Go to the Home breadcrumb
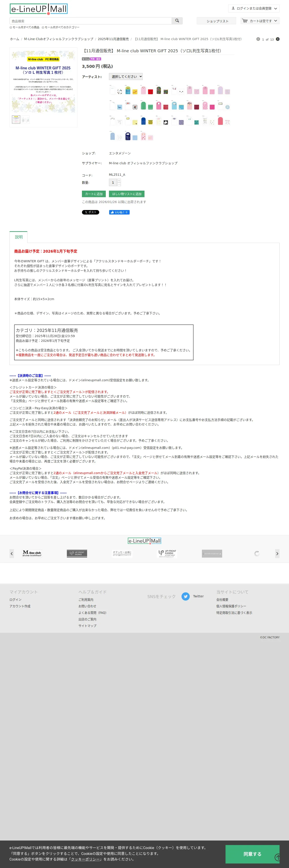Viewport: 289px width, 868px height. [14, 39]
